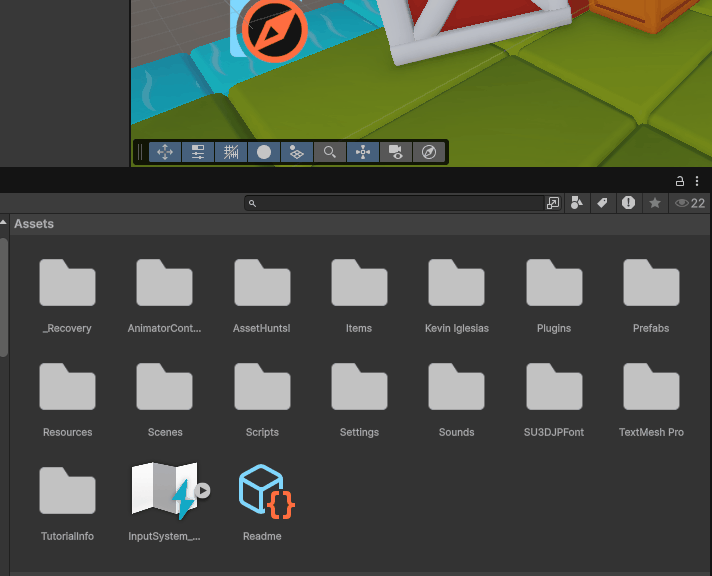Toggle the grid and snap overlay button
This screenshot has width=712, height=576.
click(231, 152)
